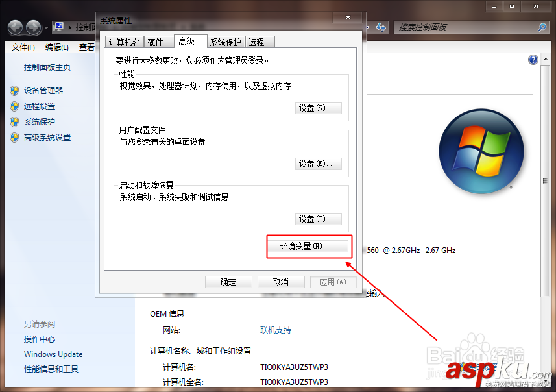
Task: Switch to the 计算机名 tab
Action: point(125,42)
